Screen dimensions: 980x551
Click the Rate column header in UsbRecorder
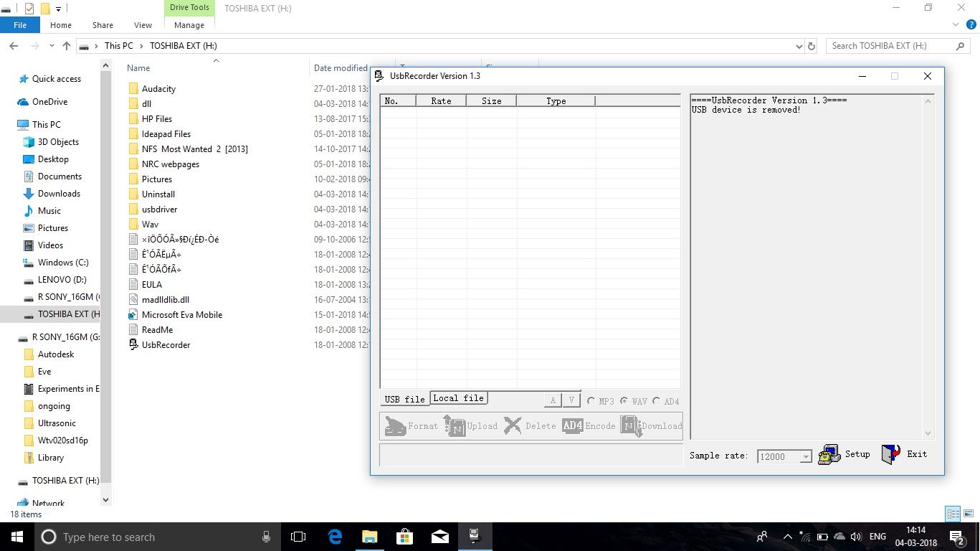(x=441, y=101)
